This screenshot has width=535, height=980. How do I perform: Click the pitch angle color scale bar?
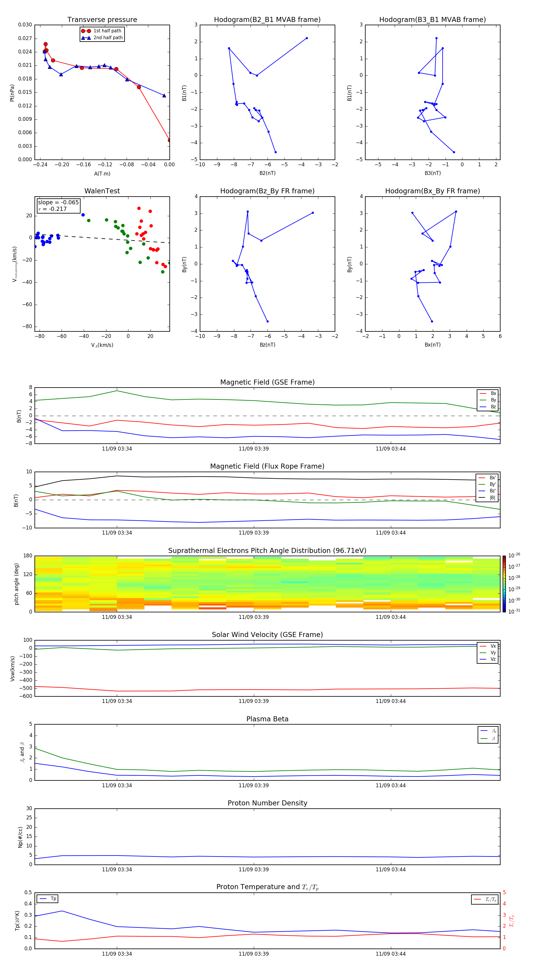pos(504,584)
